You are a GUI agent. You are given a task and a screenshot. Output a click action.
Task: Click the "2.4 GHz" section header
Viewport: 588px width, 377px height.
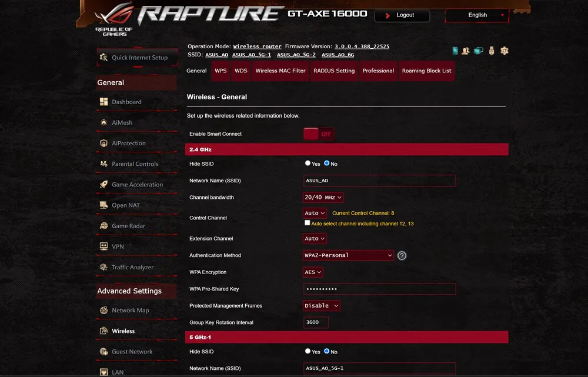346,149
